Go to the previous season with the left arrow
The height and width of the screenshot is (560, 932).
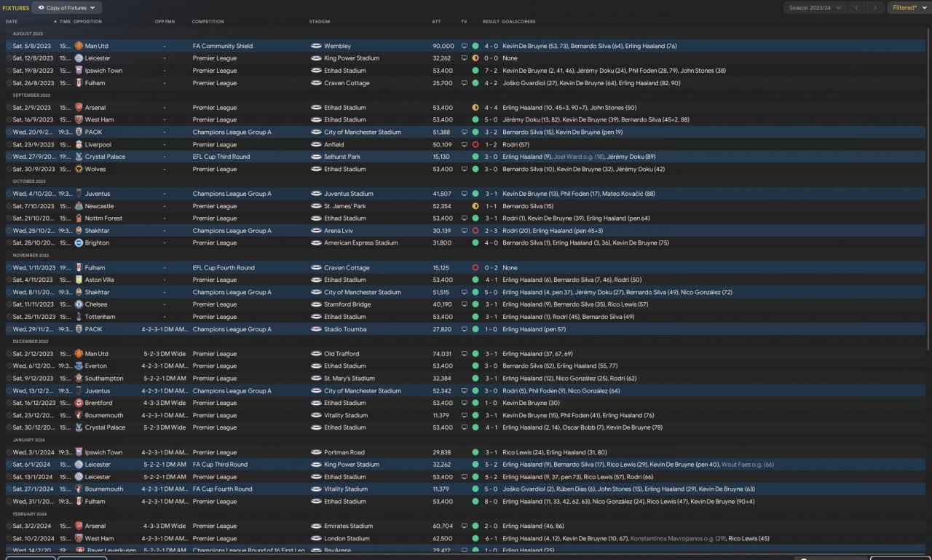857,8
